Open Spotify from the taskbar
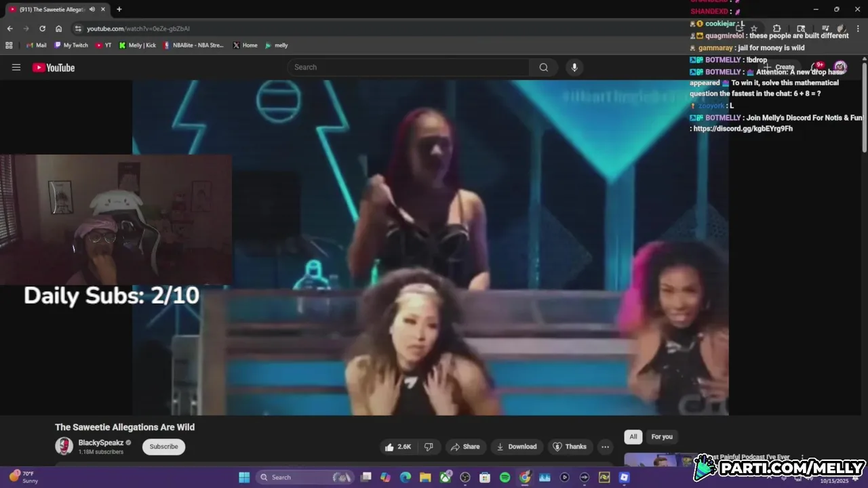The height and width of the screenshot is (488, 868). [x=505, y=477]
